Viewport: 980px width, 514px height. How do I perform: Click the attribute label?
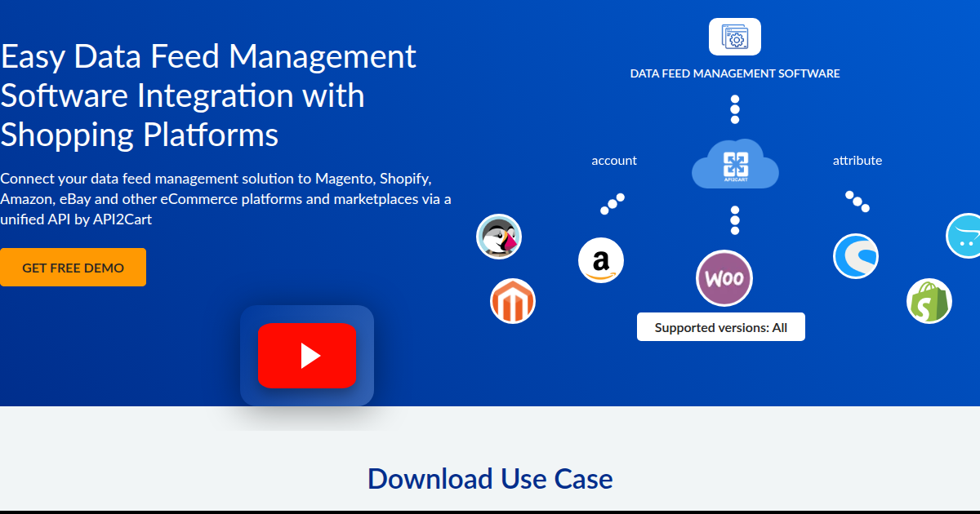coord(857,161)
